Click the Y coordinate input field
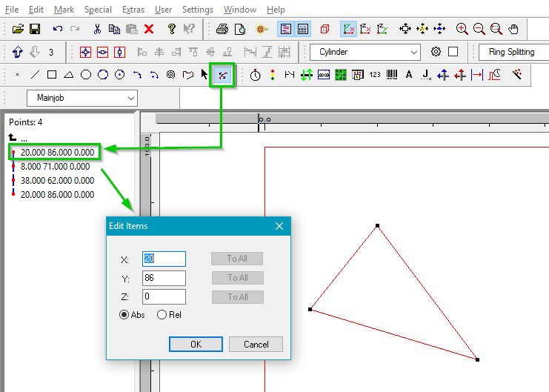549x392 pixels. [x=164, y=278]
